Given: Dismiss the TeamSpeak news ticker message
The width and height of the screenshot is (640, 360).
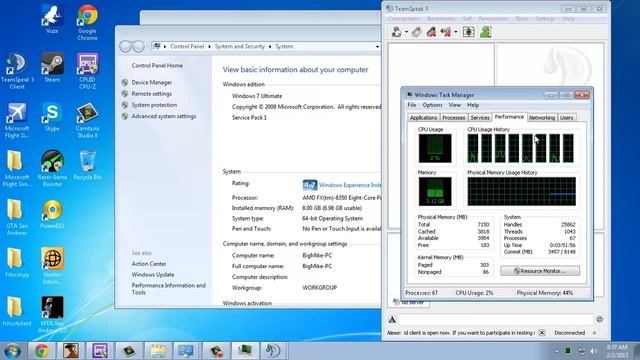Looking at the screenshot, I should coord(542,333).
